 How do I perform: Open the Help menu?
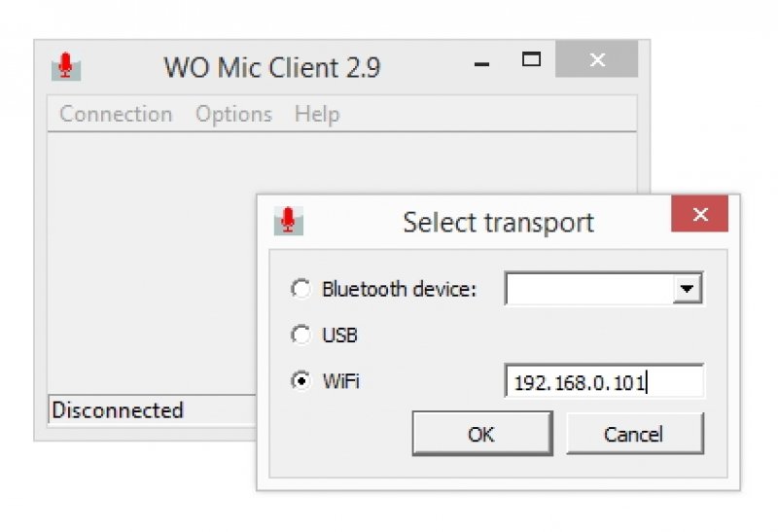[317, 114]
